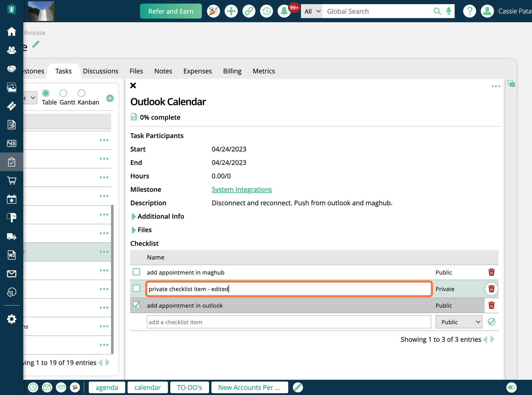Click the waterfall thumbnail image
The image size is (532, 395).
[x=41, y=11]
